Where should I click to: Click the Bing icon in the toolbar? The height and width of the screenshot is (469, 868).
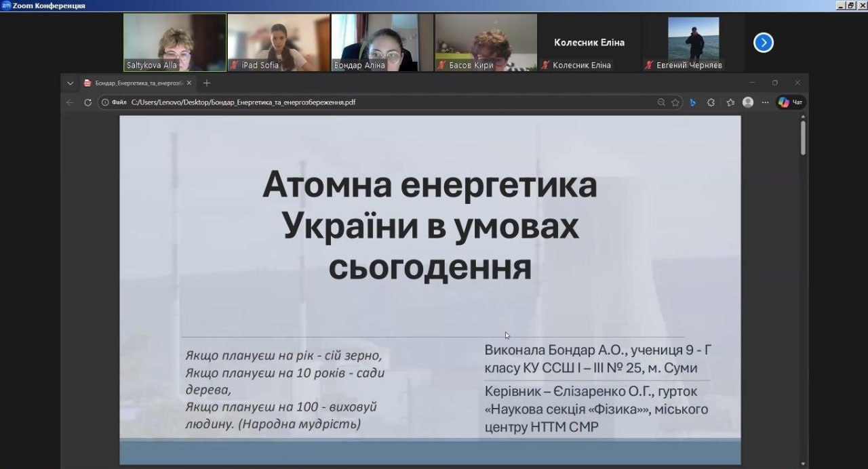click(x=693, y=102)
